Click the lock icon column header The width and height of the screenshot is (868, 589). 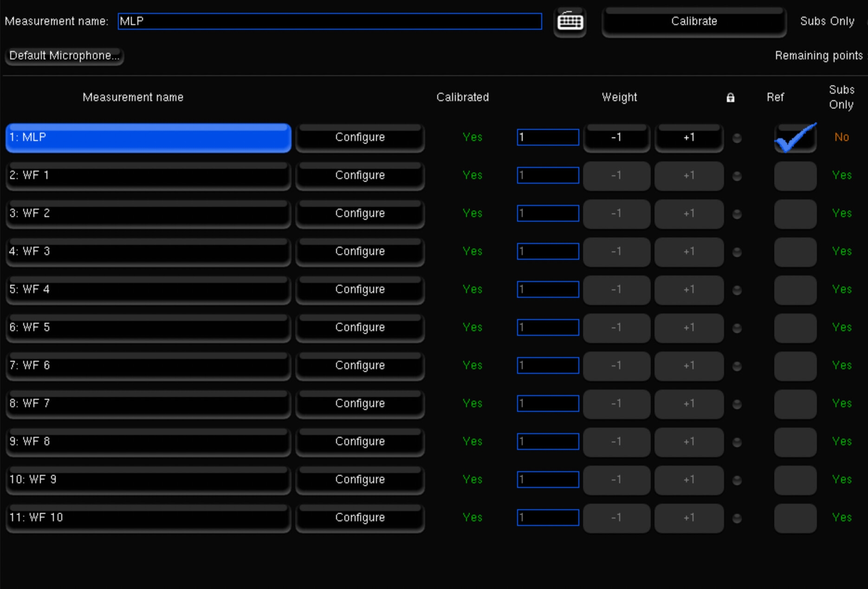730,97
